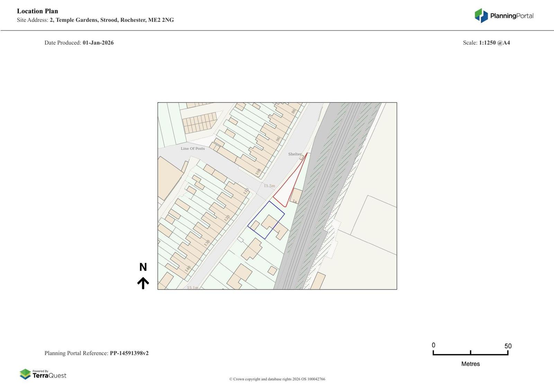Click house number '96' on the map
The height and width of the screenshot is (392, 554).
(x=278, y=139)
